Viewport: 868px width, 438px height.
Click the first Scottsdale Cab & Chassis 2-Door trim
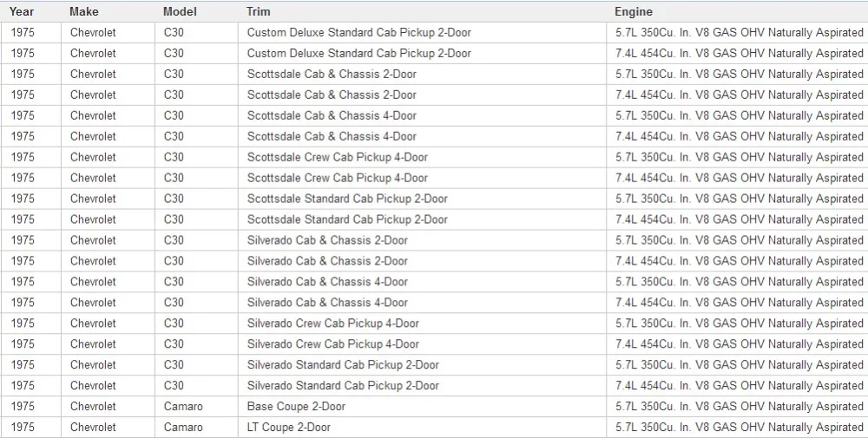(332, 74)
